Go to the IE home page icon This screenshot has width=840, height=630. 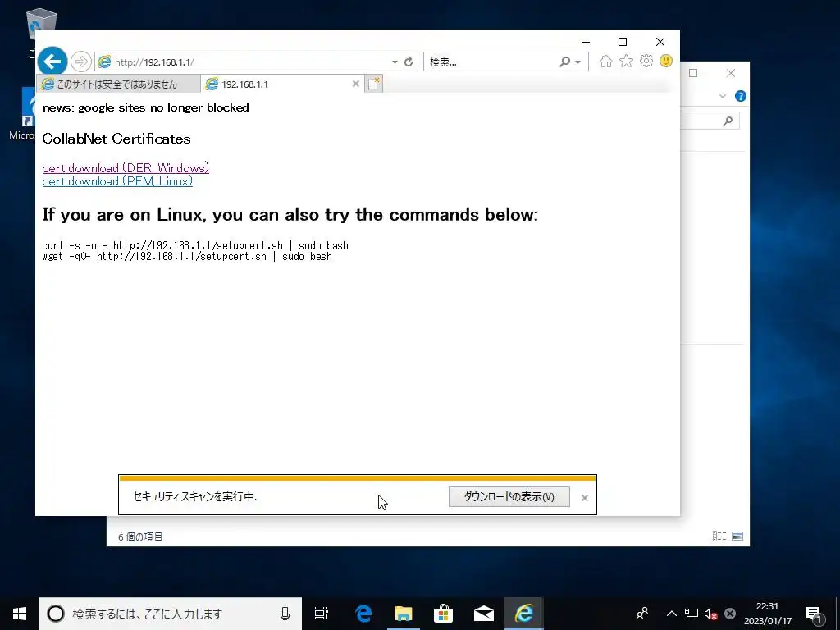pyautogui.click(x=606, y=61)
